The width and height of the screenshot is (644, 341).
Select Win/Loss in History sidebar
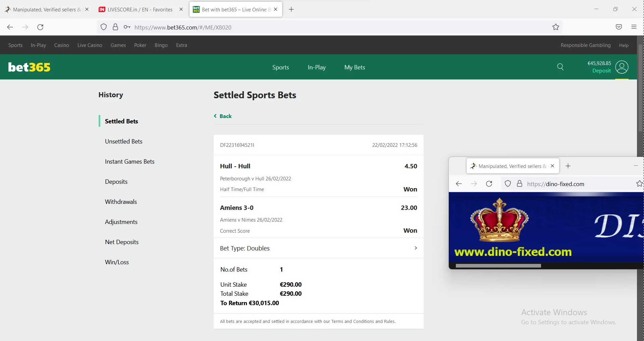(117, 262)
